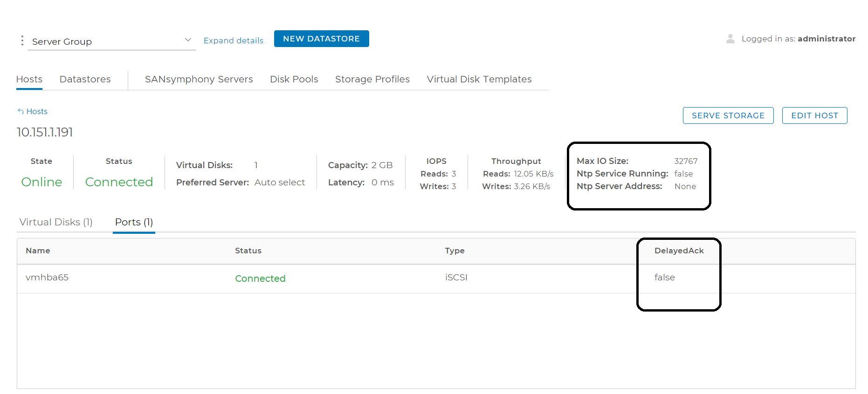Select the vmhba65 port row
The height and width of the screenshot is (394, 868).
pos(47,278)
